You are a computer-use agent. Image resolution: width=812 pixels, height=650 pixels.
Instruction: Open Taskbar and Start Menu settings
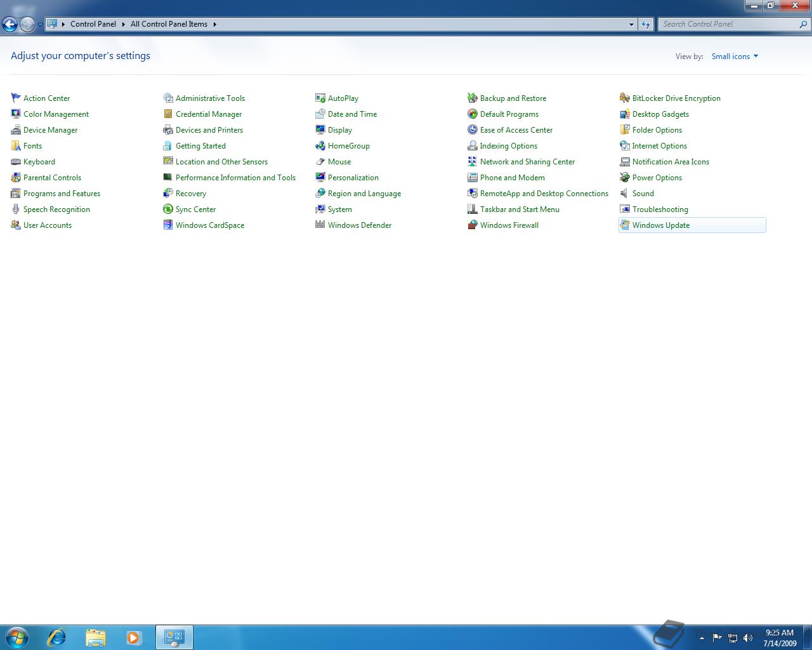click(520, 209)
